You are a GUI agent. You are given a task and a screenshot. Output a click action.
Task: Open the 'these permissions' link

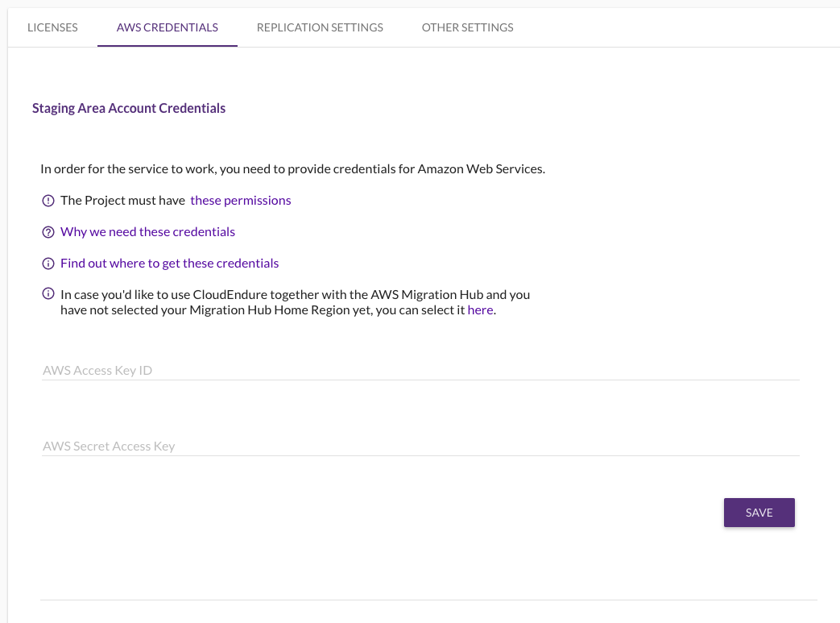click(241, 201)
